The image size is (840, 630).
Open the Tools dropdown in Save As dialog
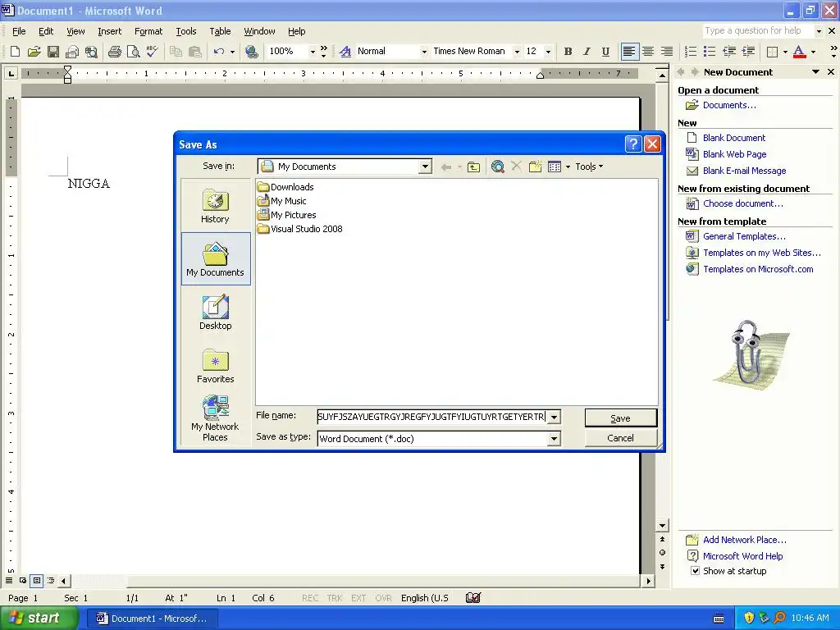[589, 167]
